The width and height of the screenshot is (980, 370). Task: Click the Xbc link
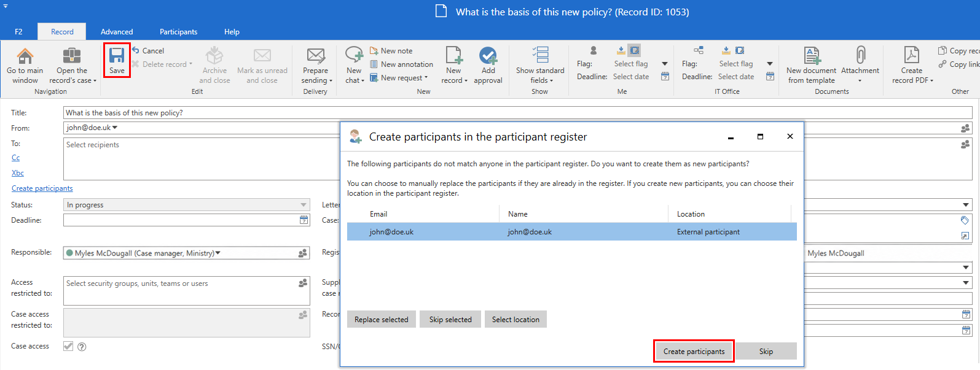(x=18, y=173)
